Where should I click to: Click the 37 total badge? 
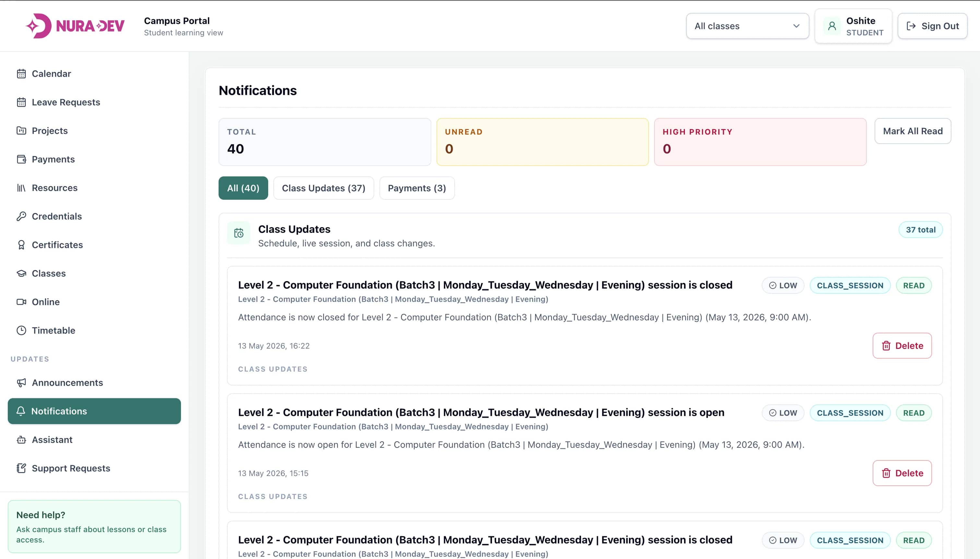pos(921,230)
